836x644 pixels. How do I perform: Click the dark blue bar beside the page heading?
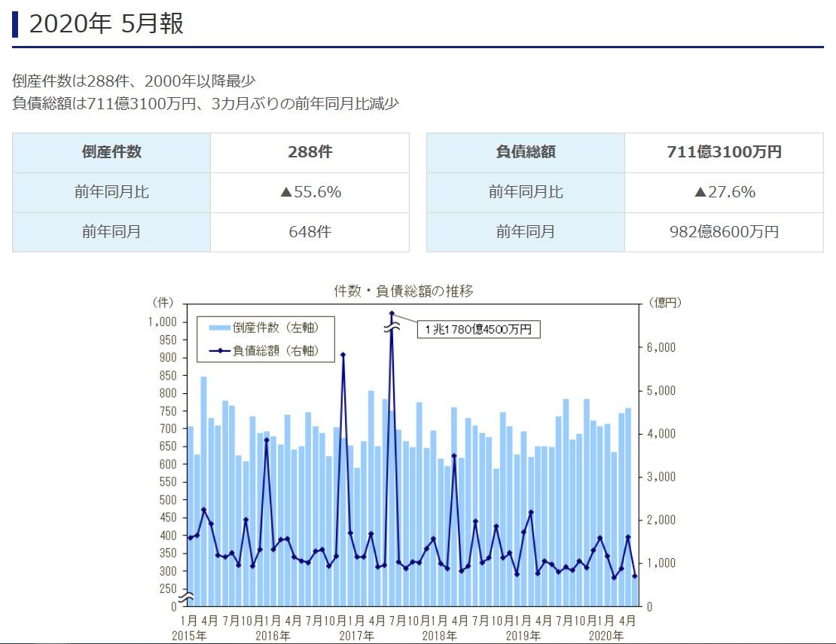(15, 24)
